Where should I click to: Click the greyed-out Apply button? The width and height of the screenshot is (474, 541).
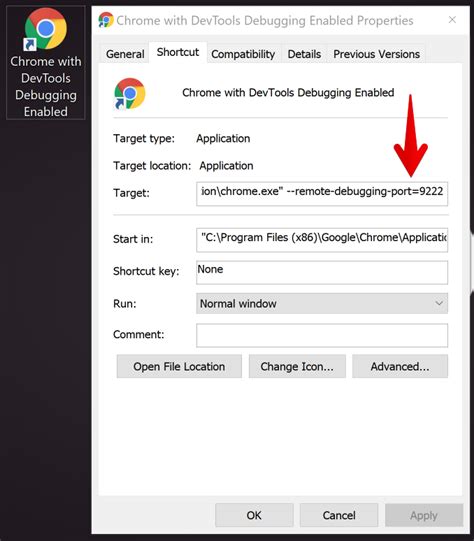tap(424, 515)
